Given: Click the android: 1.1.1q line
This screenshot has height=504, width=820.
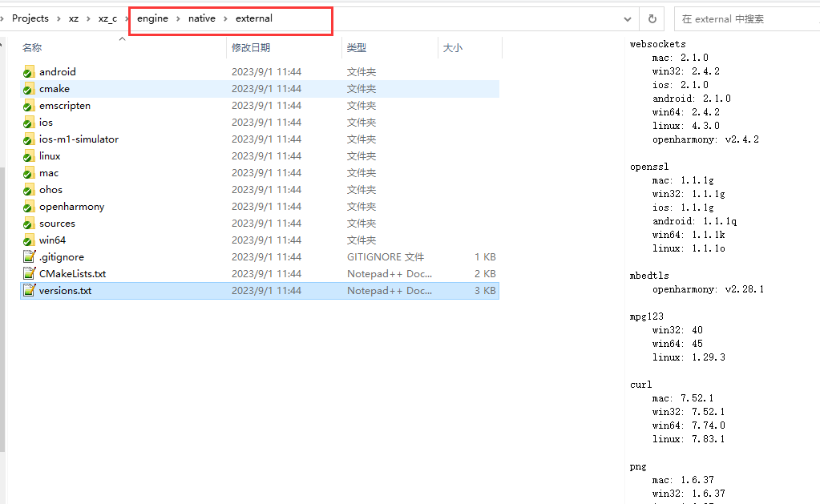Looking at the screenshot, I should [694, 221].
